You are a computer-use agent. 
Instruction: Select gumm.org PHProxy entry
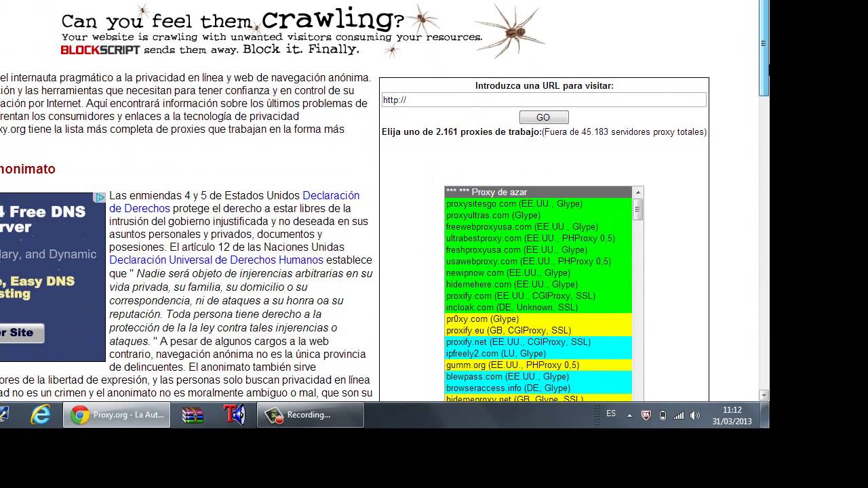point(538,365)
